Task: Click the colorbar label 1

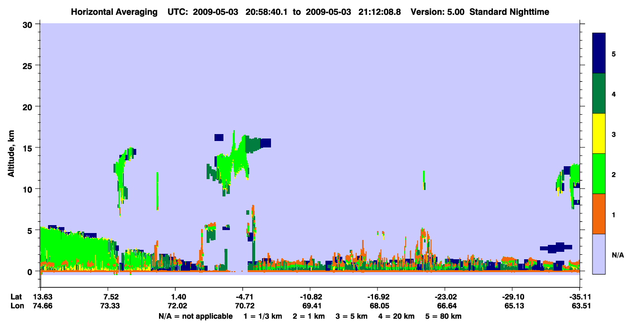Action: (614, 214)
